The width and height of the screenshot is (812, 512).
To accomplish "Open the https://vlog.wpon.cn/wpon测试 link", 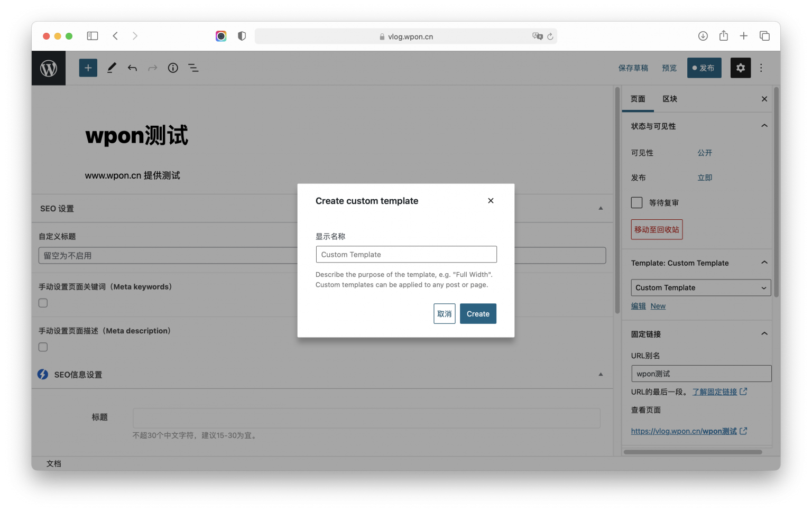I will click(x=684, y=431).
